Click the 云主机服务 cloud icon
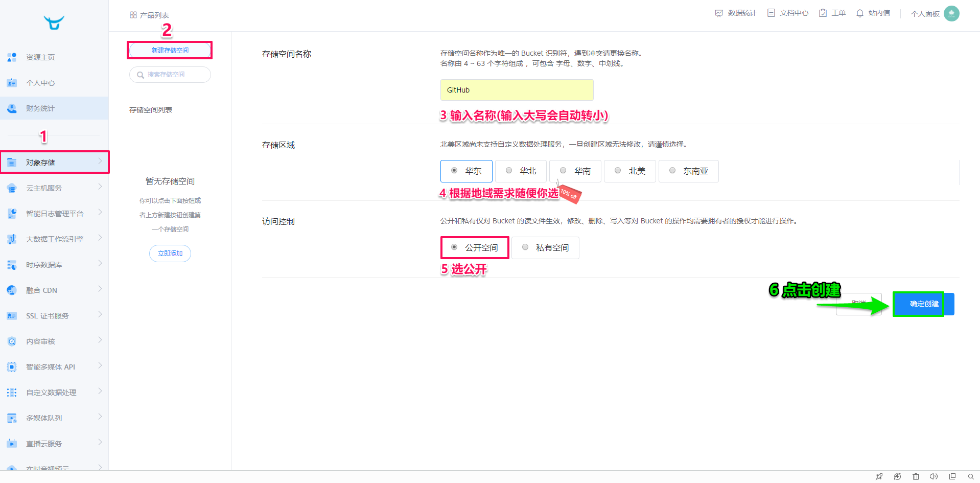Viewport: 980px width, 483px height. pos(12,188)
